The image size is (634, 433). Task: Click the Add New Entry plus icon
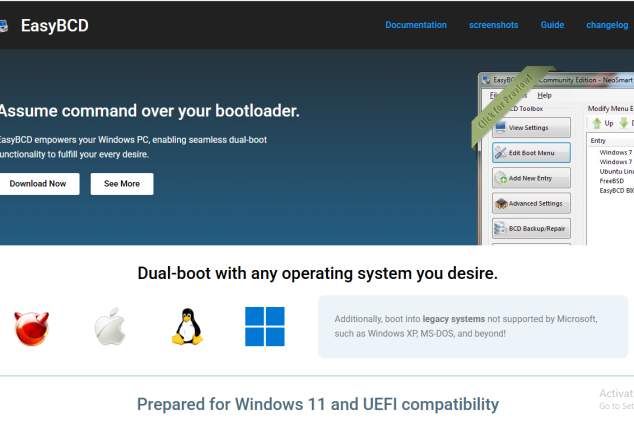[x=501, y=178]
